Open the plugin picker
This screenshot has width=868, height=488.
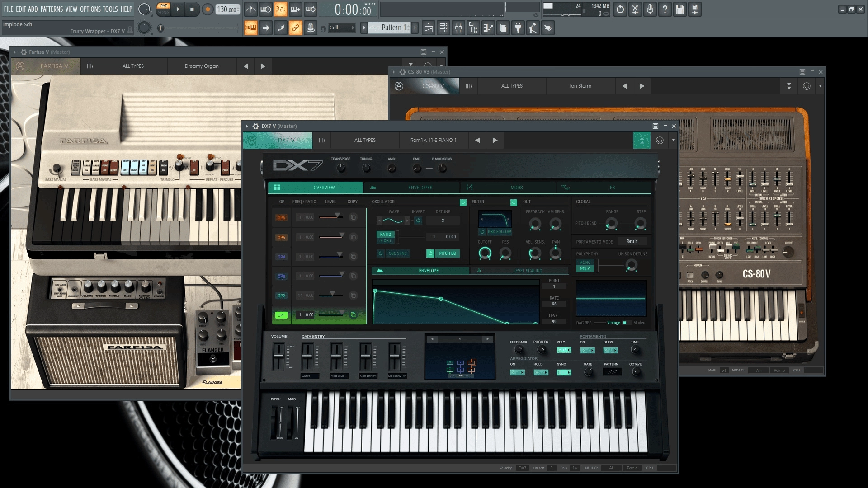click(518, 28)
